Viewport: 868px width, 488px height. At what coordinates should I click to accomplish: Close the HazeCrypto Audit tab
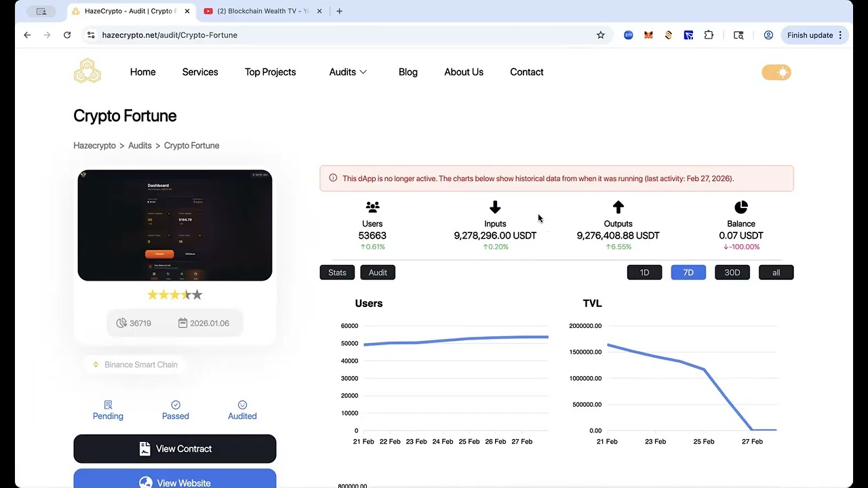pyautogui.click(x=187, y=11)
